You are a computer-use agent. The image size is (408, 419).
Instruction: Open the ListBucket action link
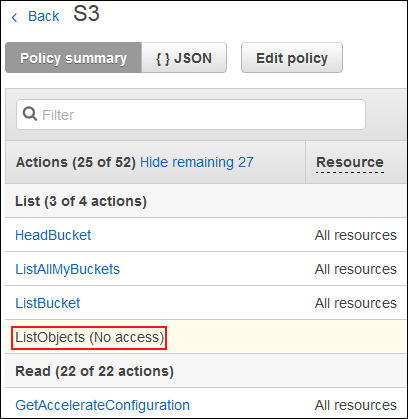48,303
